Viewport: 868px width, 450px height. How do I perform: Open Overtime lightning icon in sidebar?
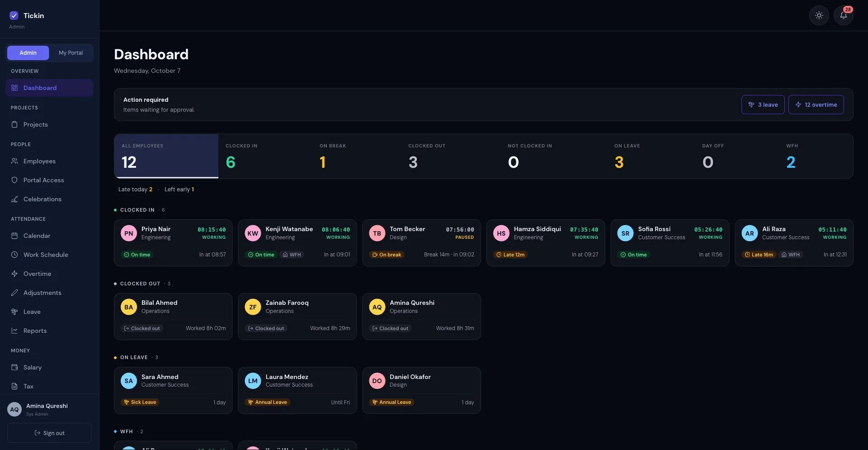pos(14,274)
